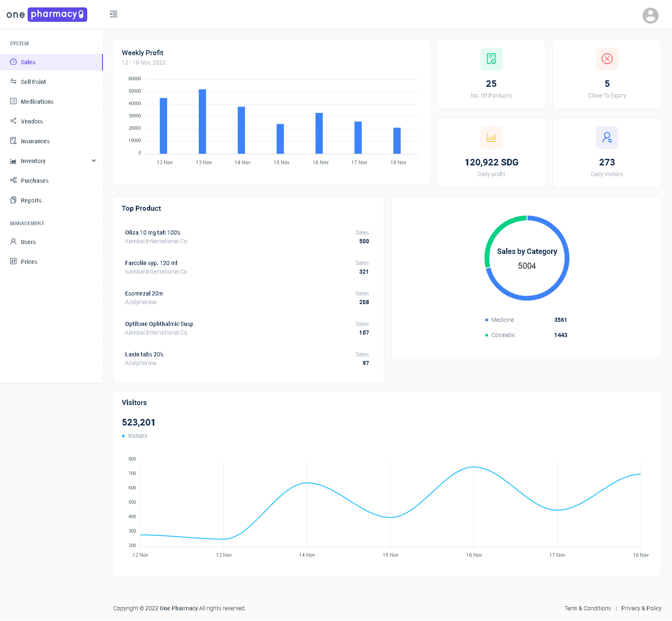Select the Sell Point icon in sidebar
Screen dimensions: 672x621
click(x=14, y=81)
